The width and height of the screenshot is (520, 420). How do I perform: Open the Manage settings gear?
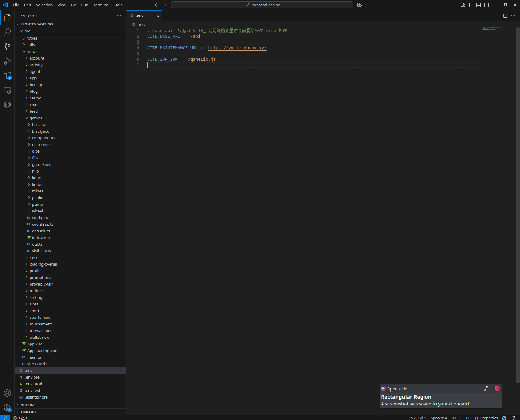7,408
